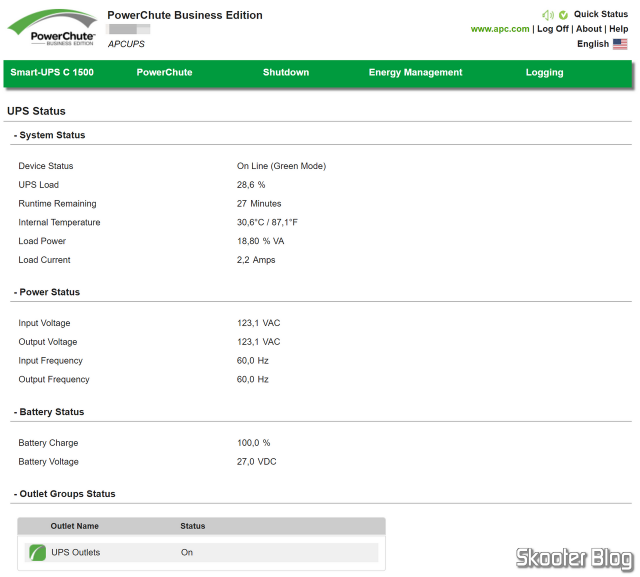Collapse the Battery Status section
Viewport: 640px width, 577px height.
pyautogui.click(x=49, y=412)
